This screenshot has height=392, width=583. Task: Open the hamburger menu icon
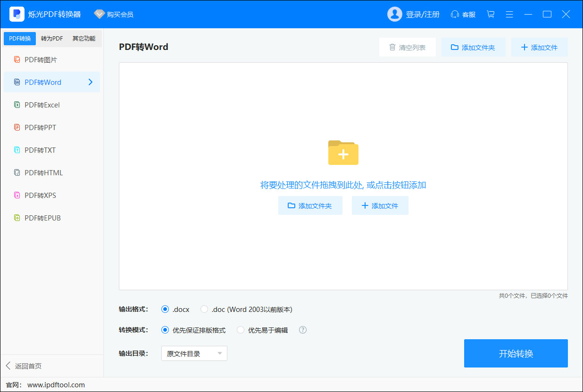[509, 14]
